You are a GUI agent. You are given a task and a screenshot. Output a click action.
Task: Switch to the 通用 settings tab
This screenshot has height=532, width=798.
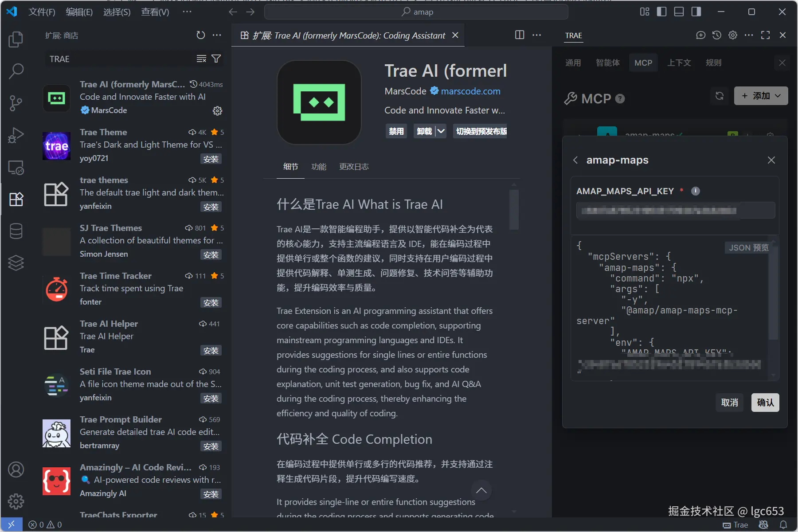[573, 63]
